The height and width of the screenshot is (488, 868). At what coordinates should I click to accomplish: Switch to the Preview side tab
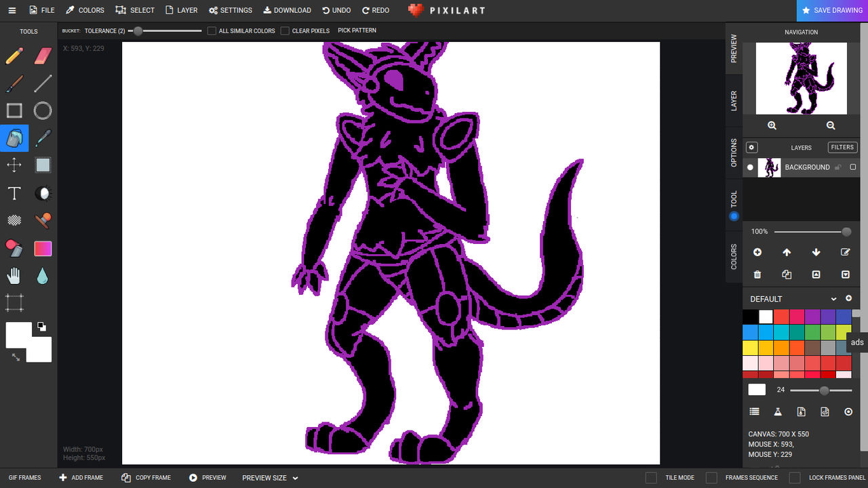point(734,49)
